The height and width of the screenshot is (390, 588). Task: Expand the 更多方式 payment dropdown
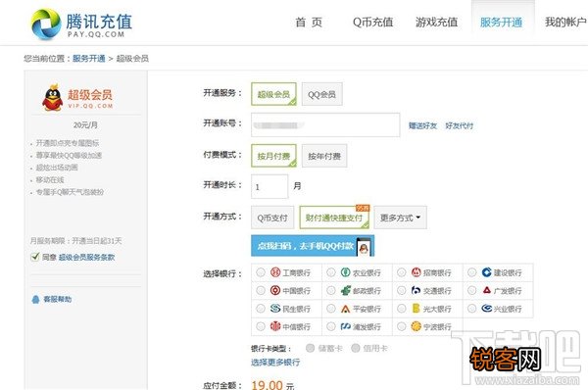pos(400,218)
